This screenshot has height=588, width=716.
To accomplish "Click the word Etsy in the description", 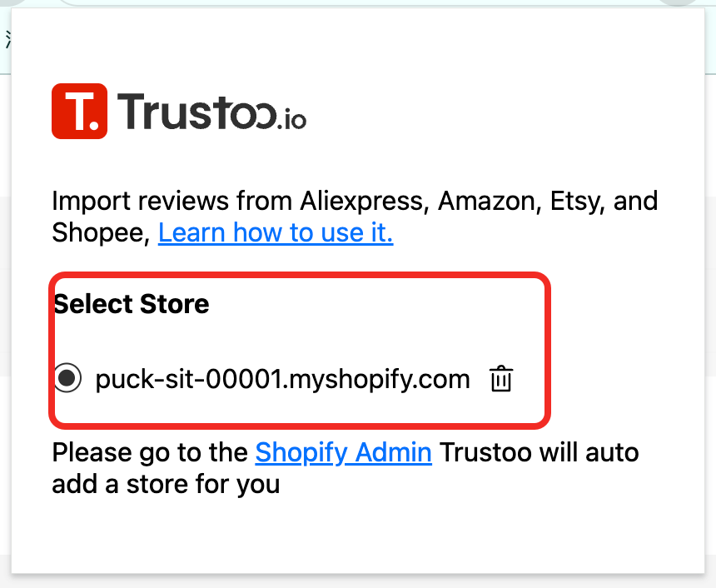I will point(575,201).
